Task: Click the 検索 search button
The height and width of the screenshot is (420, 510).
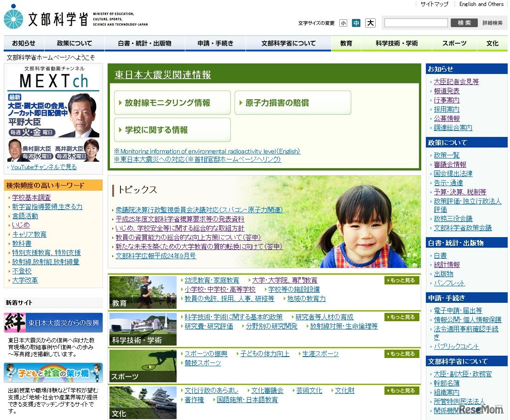Action: (464, 22)
